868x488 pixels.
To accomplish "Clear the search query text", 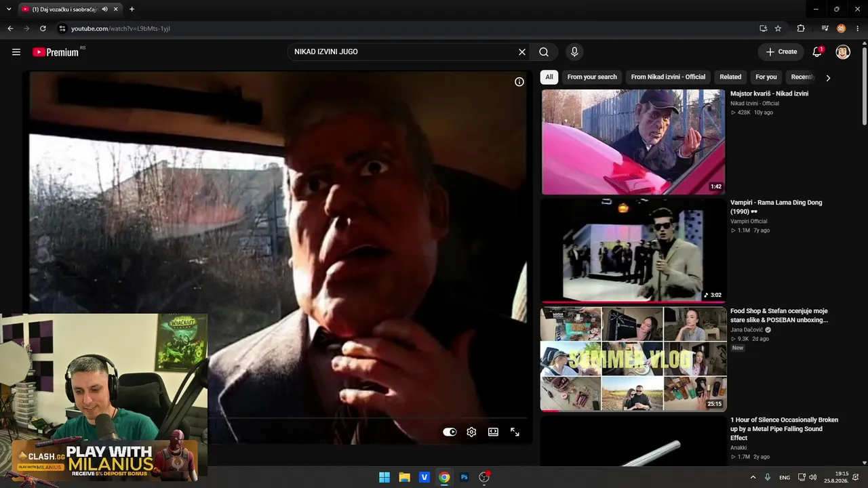I will pos(522,52).
